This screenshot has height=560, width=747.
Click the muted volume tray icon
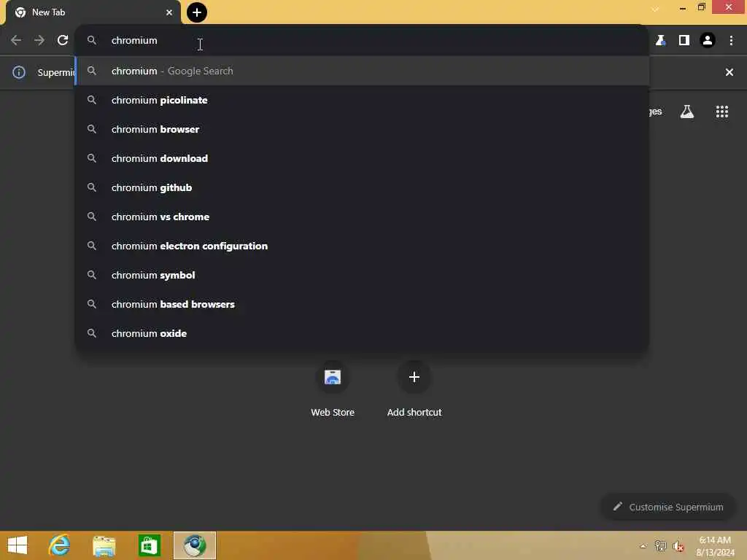[678, 546]
